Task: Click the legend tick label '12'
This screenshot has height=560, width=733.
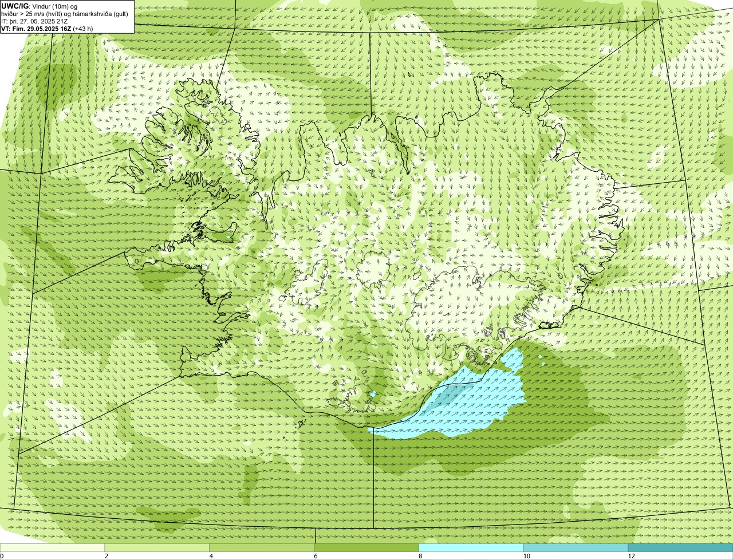Action: tap(631, 556)
